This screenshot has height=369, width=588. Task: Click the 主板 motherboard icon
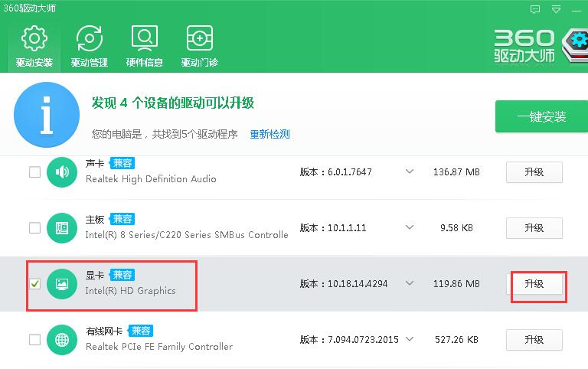click(x=62, y=228)
